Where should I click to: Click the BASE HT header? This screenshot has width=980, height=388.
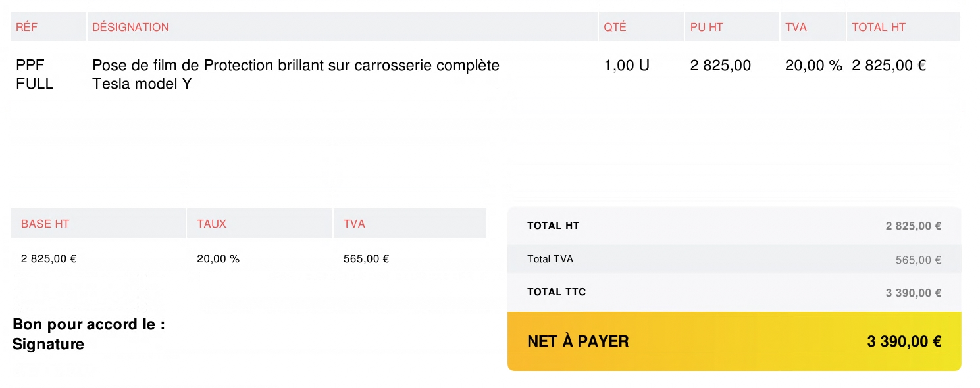(x=45, y=224)
